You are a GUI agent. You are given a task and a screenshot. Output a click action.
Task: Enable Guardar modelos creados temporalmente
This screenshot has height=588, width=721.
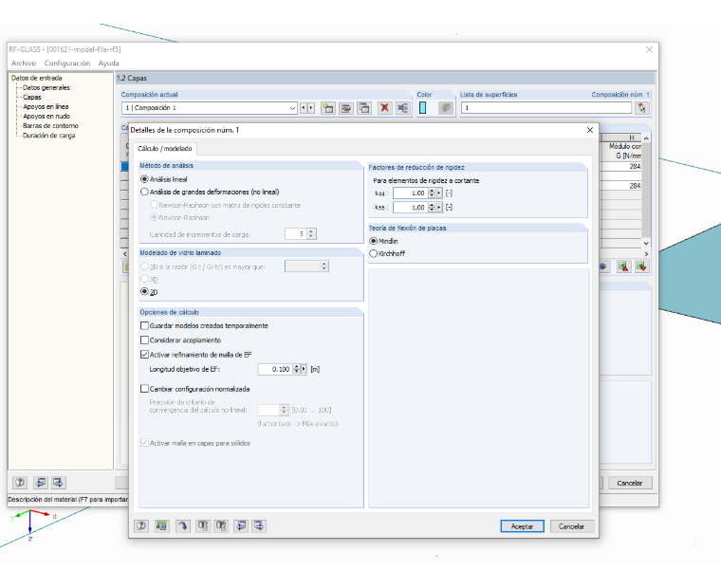click(x=144, y=325)
